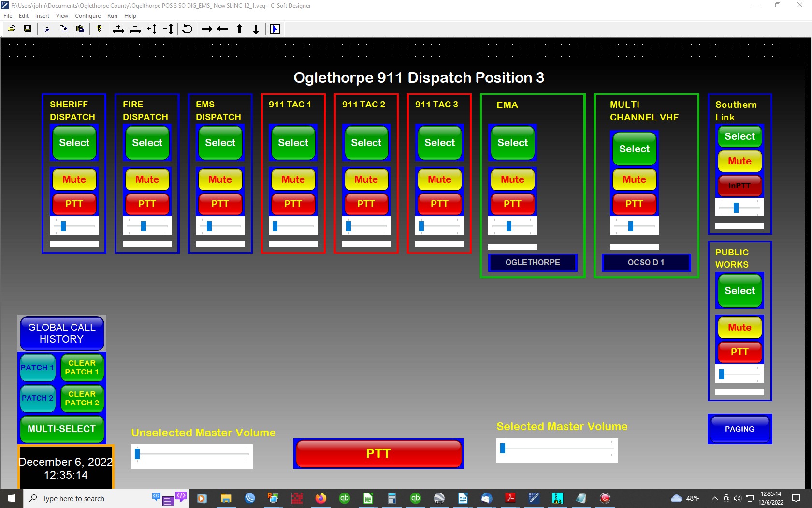812x508 pixels.
Task: Toggle Select on 911 TAC 2 channel
Action: [366, 143]
